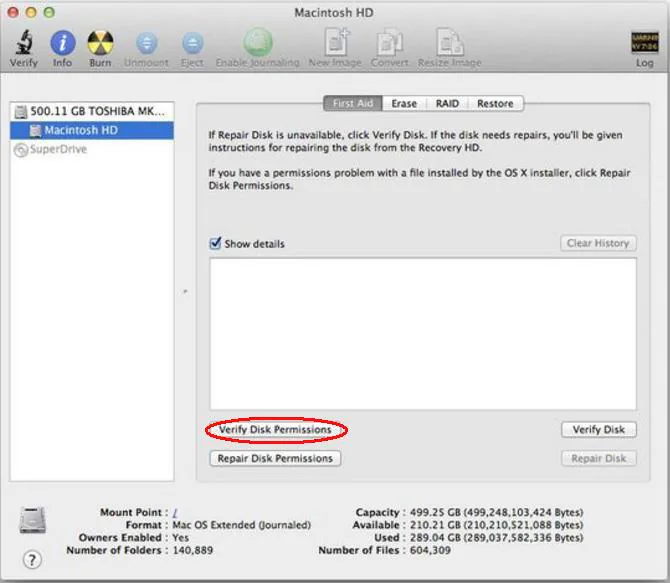Open the Log toolbar icon

[645, 42]
